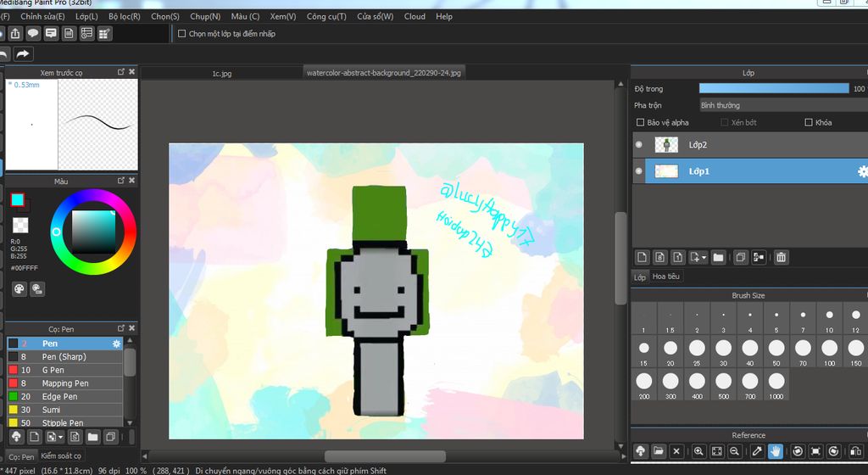
Task: Open the 'Pha trộn' blend mode dropdown
Action: 783,105
